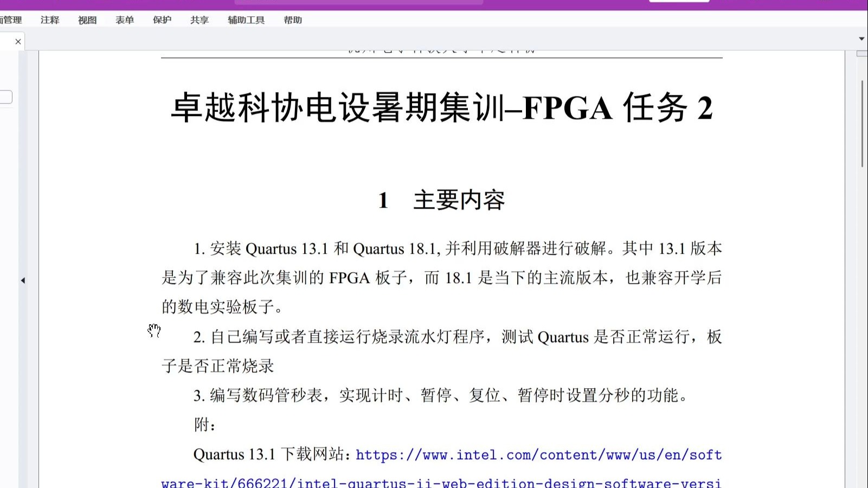The height and width of the screenshot is (488, 868).
Task: Expand the left navigation panel arrow
Action: [23, 280]
